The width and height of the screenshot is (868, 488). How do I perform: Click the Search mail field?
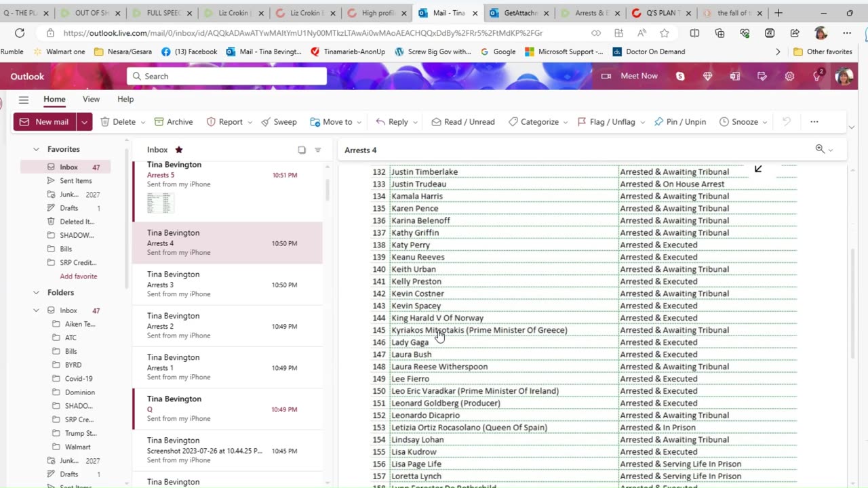(226, 76)
